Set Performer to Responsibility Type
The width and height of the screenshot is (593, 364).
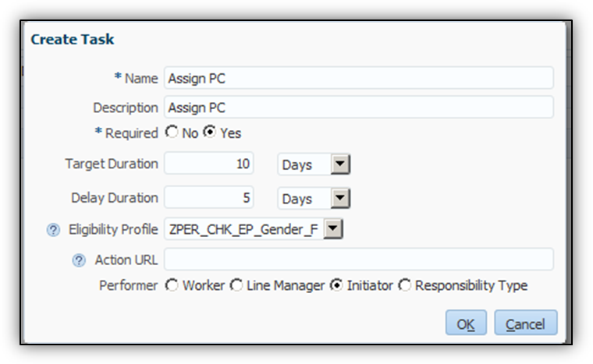(x=405, y=285)
